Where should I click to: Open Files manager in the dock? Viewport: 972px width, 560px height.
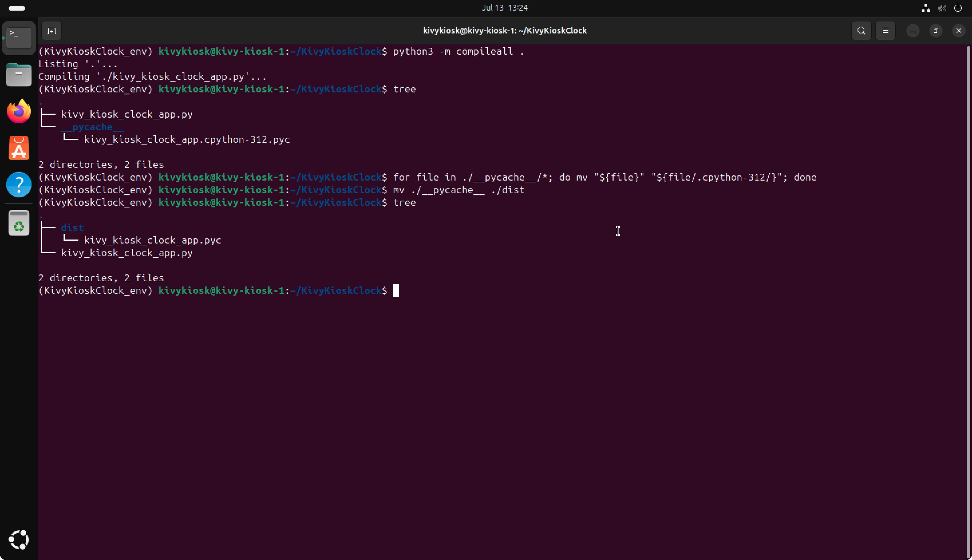(x=19, y=75)
